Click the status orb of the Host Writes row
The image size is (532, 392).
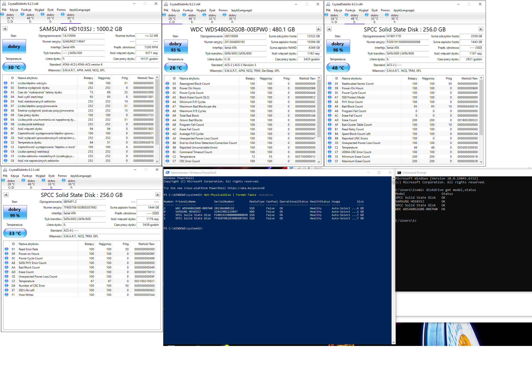coord(6,295)
